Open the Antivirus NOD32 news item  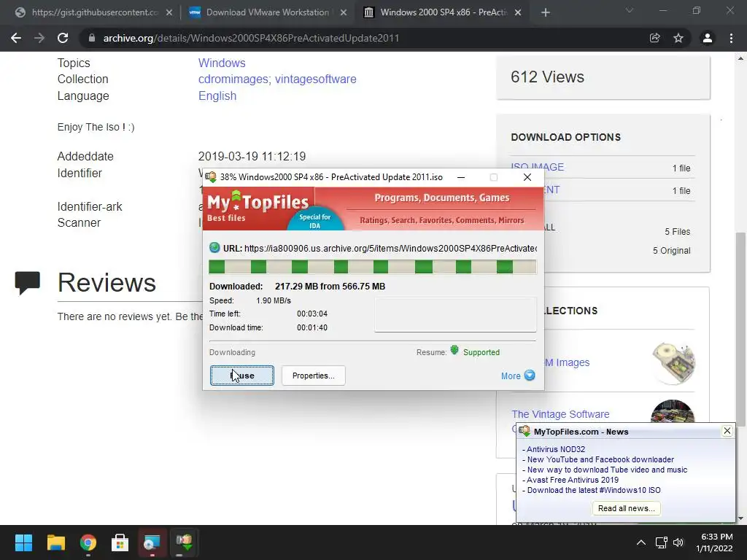coord(555,449)
